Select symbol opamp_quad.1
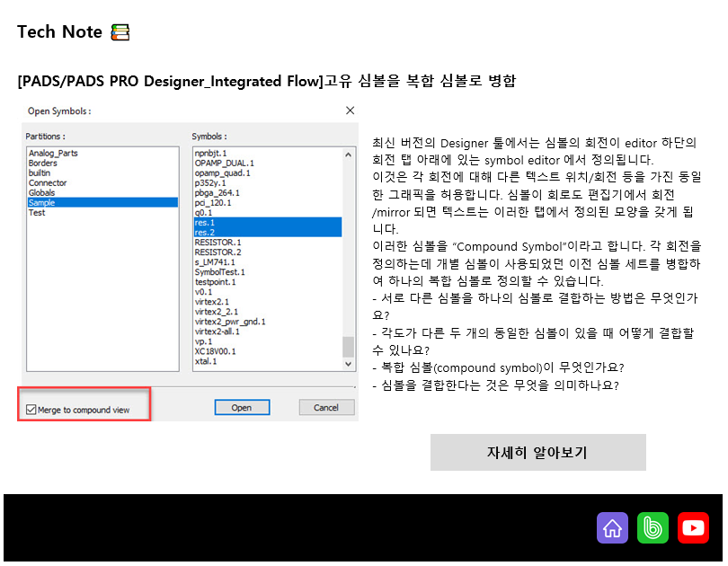 pyautogui.click(x=268, y=172)
